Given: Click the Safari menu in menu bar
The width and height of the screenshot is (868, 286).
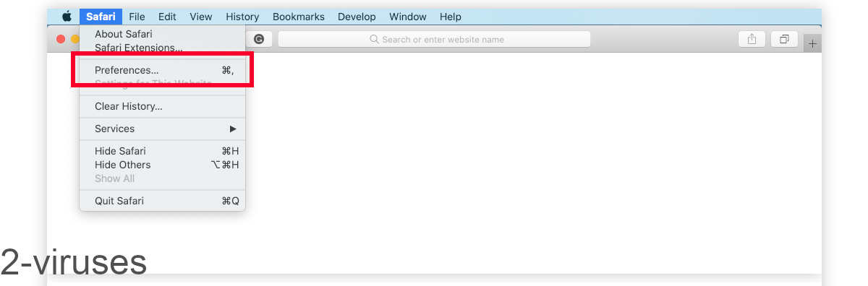Looking at the screenshot, I should tap(101, 17).
